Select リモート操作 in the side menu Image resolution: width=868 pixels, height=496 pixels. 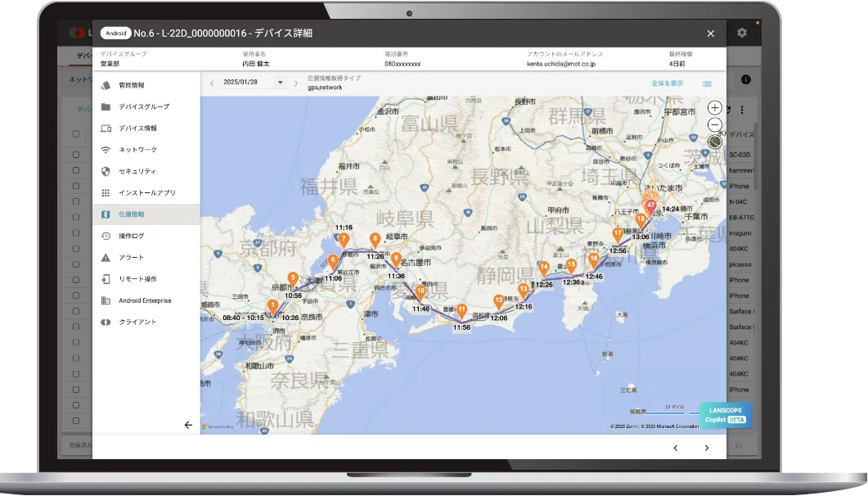coord(137,279)
